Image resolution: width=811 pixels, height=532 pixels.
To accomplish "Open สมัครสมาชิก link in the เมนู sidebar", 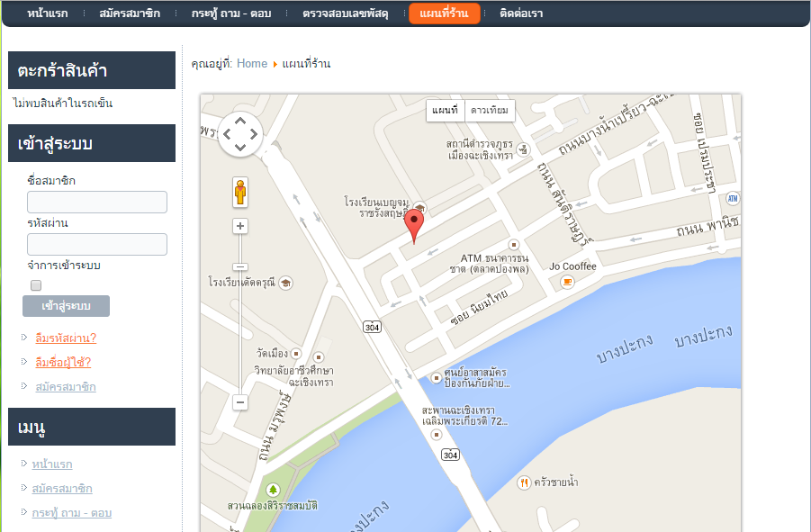I will pos(62,489).
